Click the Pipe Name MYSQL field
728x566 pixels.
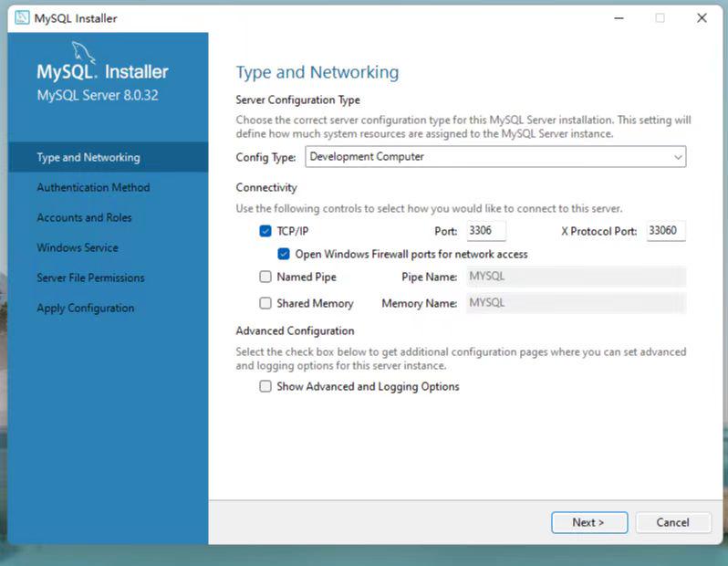pos(576,277)
